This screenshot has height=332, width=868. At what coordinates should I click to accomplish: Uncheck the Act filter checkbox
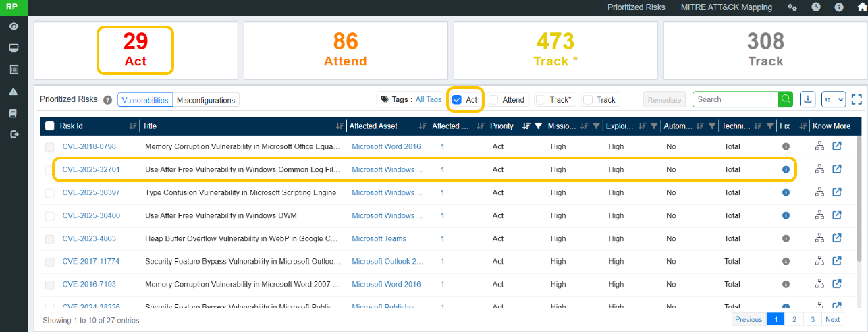pos(457,100)
